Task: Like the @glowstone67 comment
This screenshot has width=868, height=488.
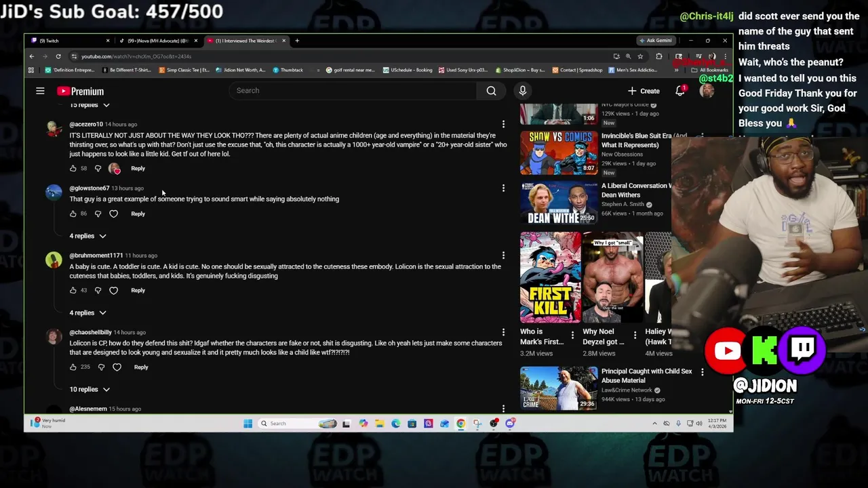Action: pyautogui.click(x=73, y=213)
